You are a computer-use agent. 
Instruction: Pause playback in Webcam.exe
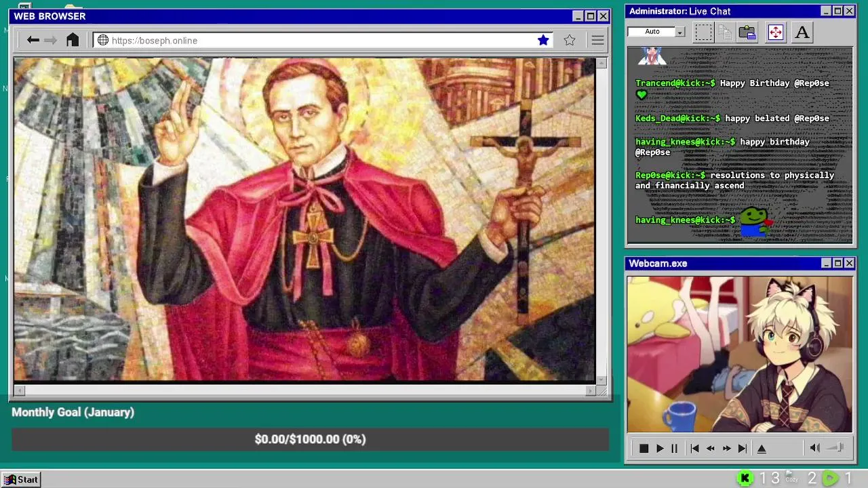pyautogui.click(x=674, y=448)
